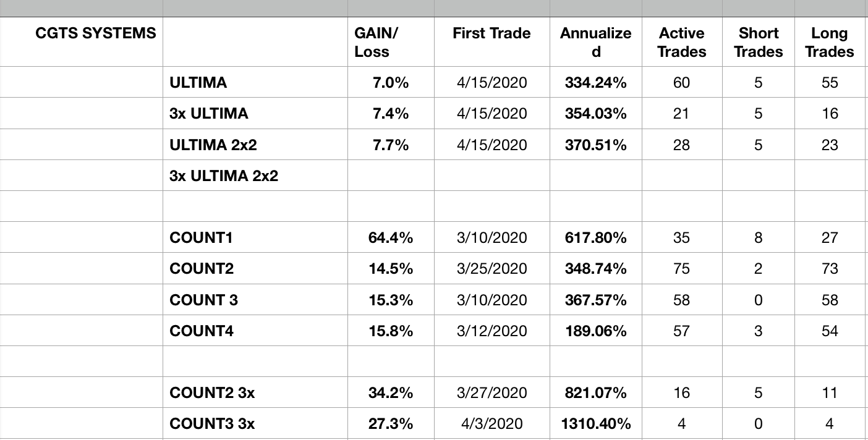Click the Annualized column header cell
The image size is (868, 440).
pos(595,43)
